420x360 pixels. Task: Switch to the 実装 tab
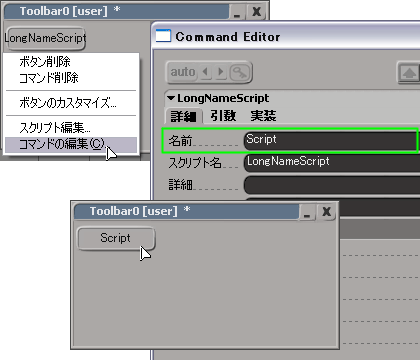point(263,116)
